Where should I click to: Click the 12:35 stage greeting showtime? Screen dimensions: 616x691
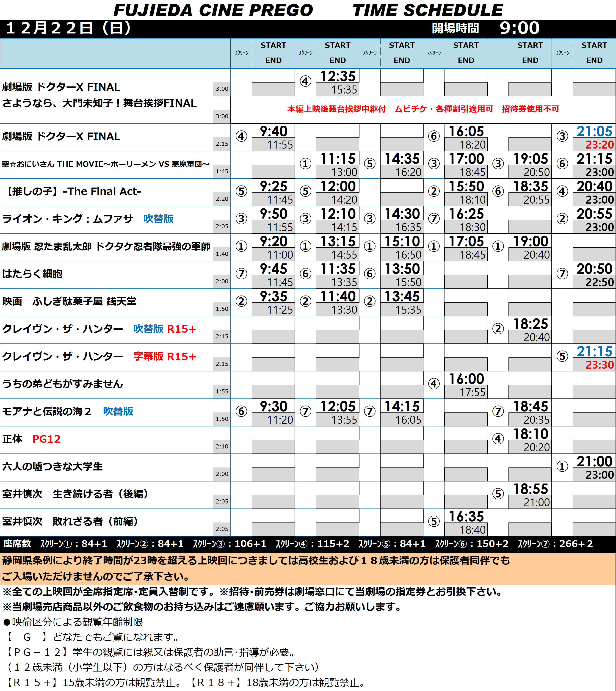338,76
